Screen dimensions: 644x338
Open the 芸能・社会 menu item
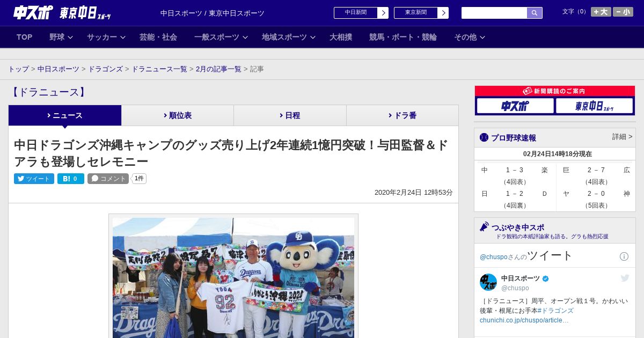(158, 37)
